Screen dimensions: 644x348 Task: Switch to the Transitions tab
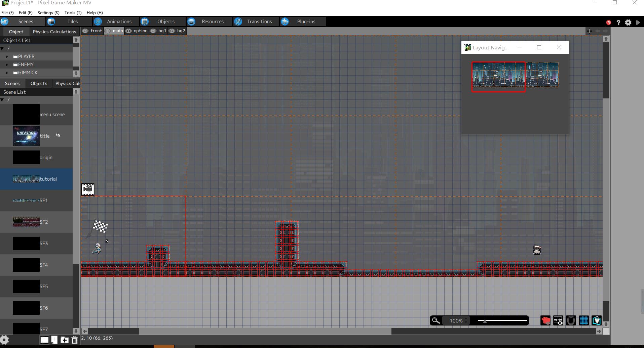[x=256, y=21]
